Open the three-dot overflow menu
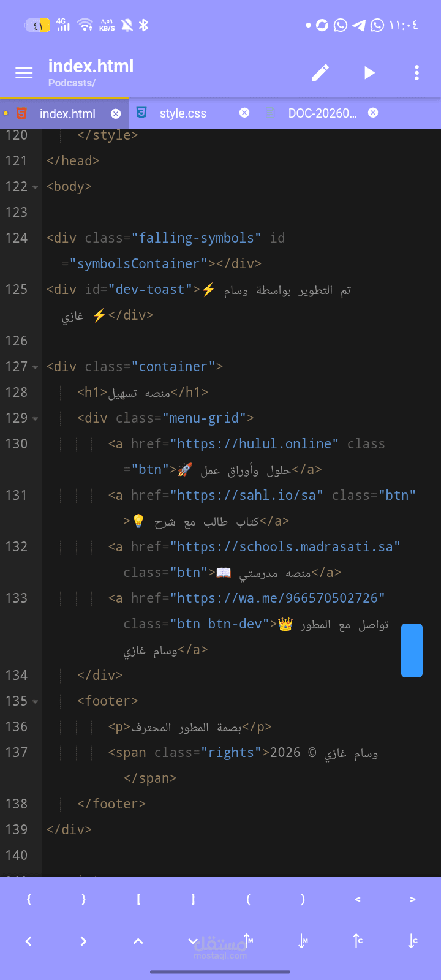The width and height of the screenshot is (441, 980). 417,73
